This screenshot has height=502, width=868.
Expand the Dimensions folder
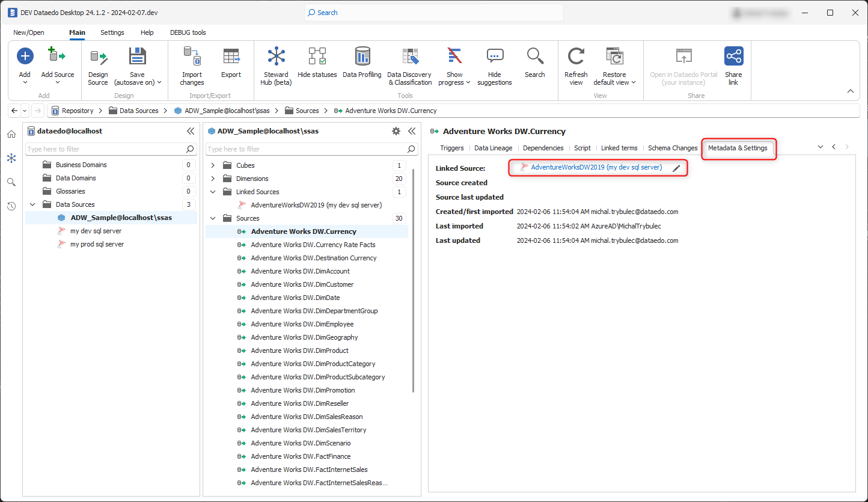[213, 179]
